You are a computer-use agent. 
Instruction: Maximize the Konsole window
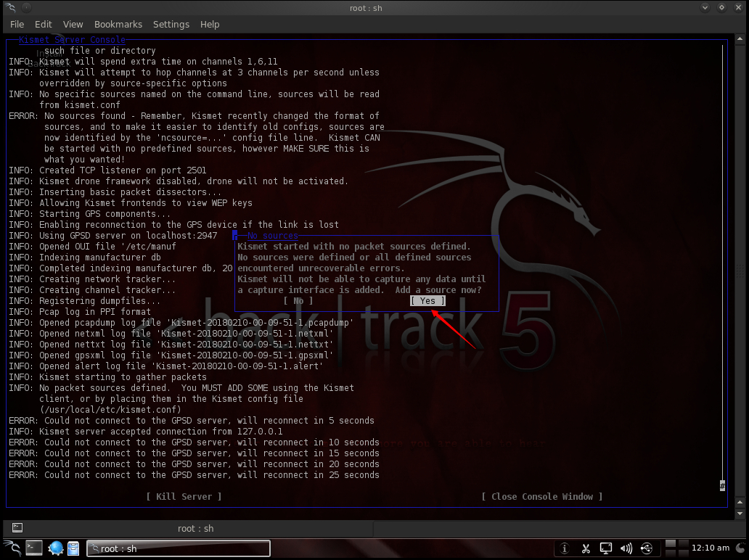click(721, 8)
